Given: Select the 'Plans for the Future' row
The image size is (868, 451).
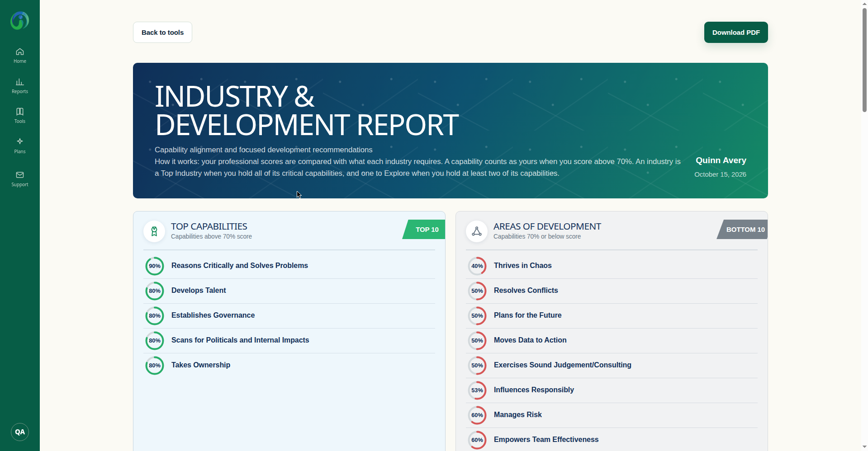Looking at the screenshot, I should pos(612,316).
